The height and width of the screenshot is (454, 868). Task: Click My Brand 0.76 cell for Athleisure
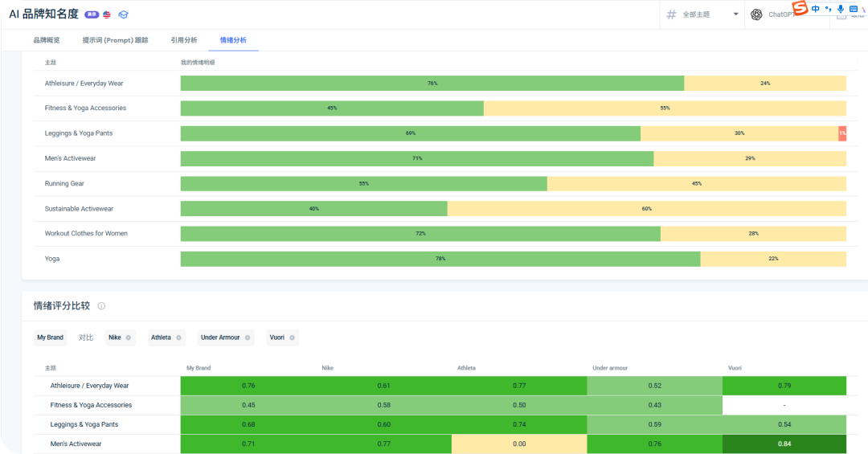(x=248, y=386)
